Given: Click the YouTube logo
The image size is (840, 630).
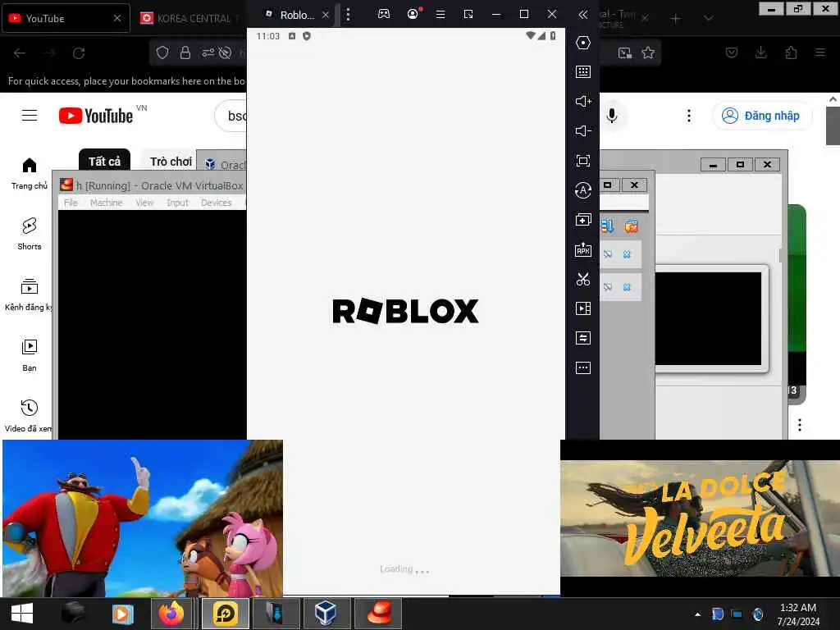Looking at the screenshot, I should 97,116.
